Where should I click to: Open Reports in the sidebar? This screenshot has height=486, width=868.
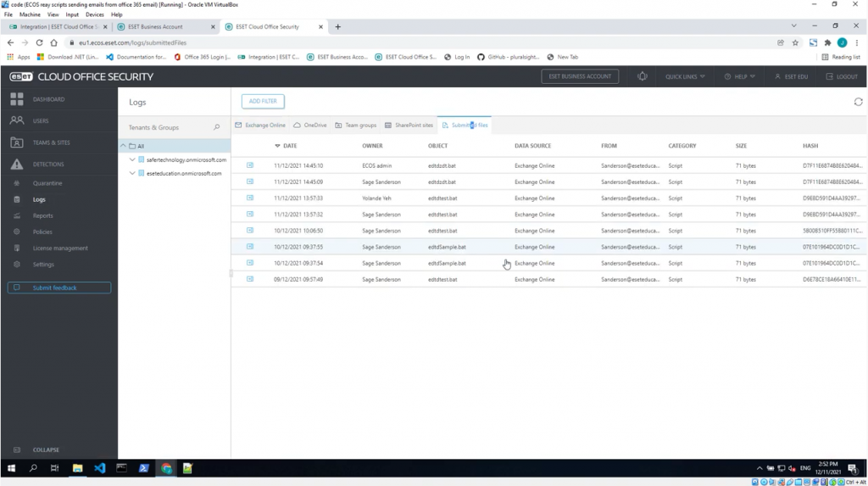[42, 215]
